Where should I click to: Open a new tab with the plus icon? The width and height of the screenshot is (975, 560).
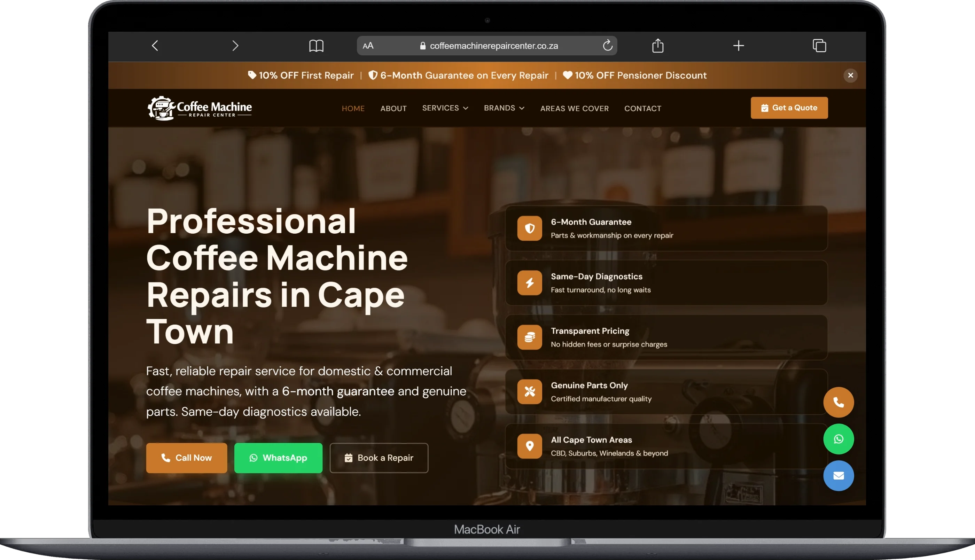(x=739, y=46)
